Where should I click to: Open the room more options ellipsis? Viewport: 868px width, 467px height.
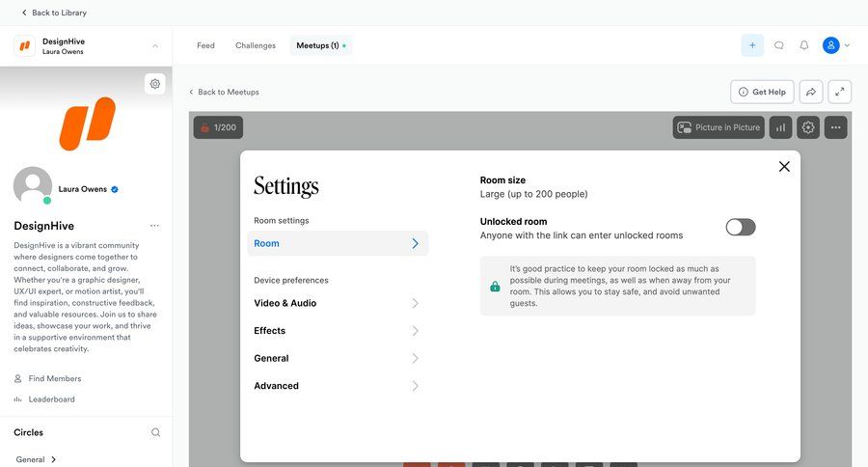[x=835, y=127]
